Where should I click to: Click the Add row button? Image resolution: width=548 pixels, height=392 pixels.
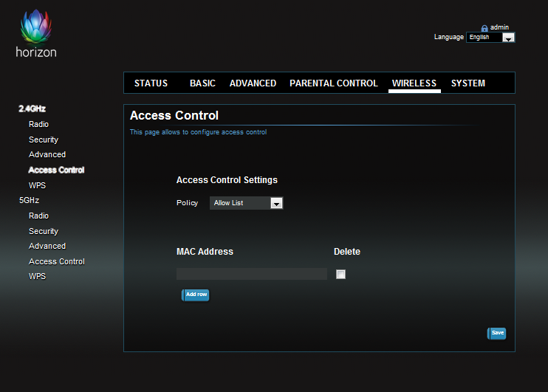tap(196, 295)
